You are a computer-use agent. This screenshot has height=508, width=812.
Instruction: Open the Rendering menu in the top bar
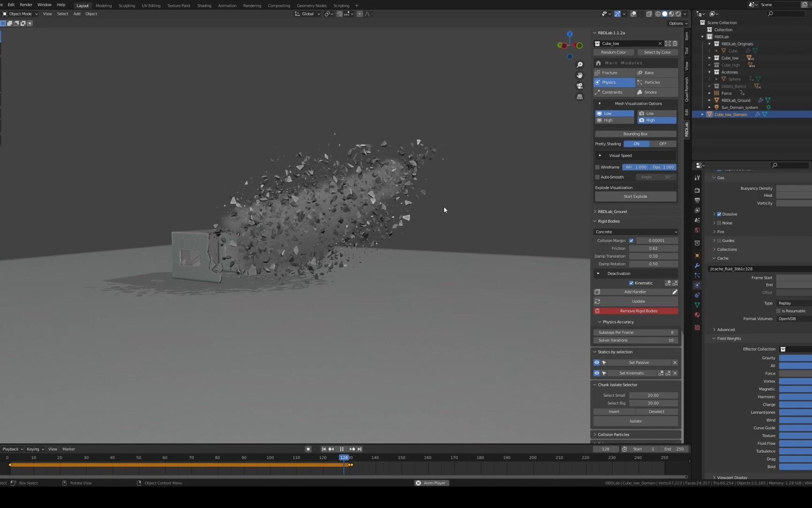(x=252, y=5)
